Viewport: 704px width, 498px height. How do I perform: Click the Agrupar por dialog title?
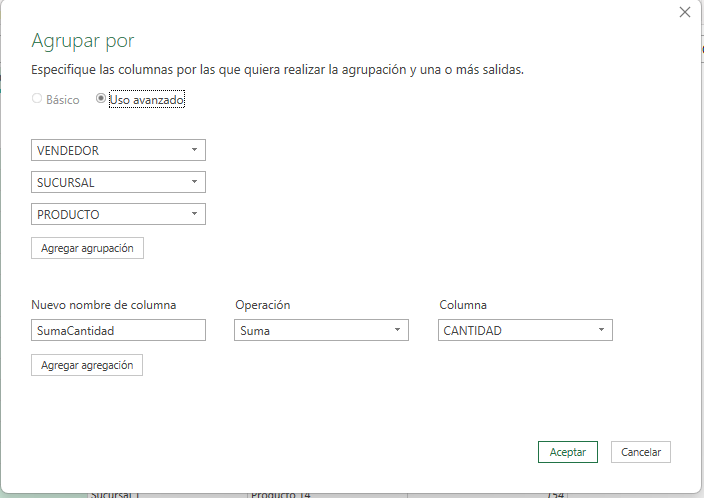(x=83, y=41)
